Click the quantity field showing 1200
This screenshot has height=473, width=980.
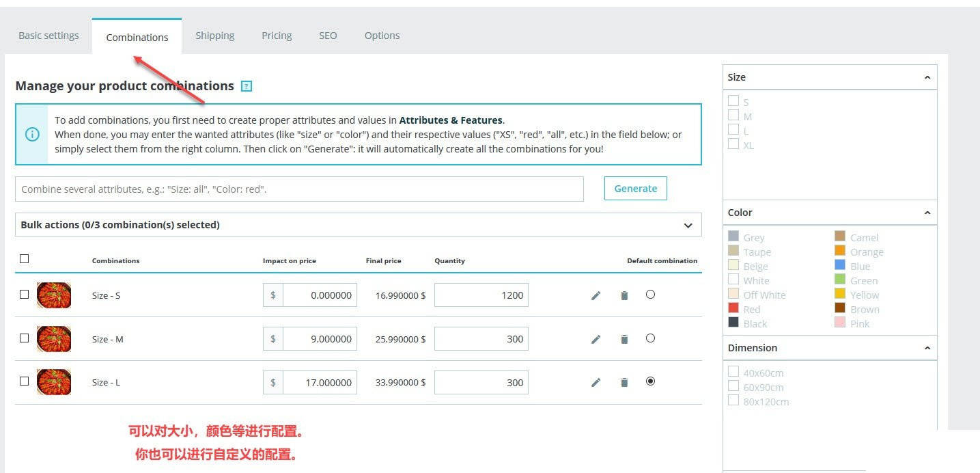(x=481, y=295)
